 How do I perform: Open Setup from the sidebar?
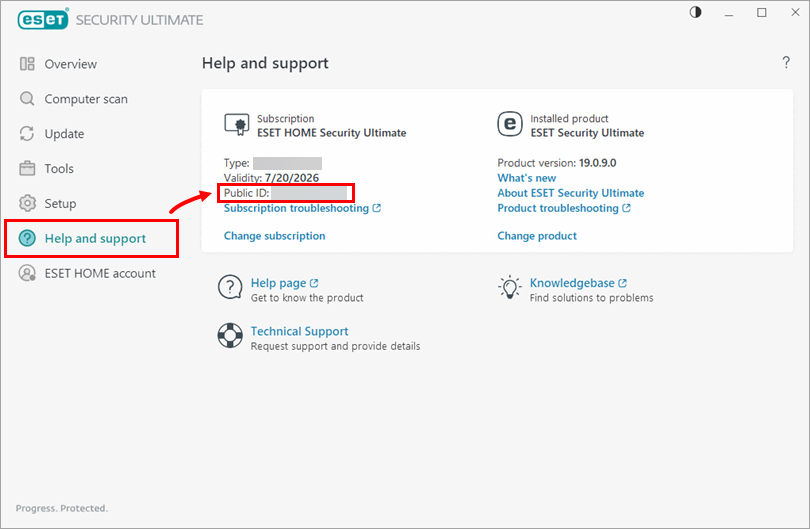(60, 204)
